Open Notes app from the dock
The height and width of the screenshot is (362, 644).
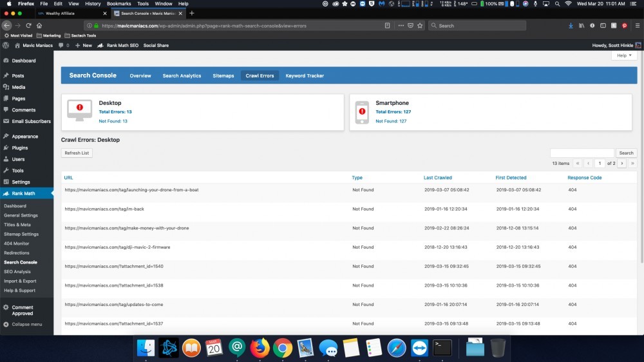(x=351, y=348)
